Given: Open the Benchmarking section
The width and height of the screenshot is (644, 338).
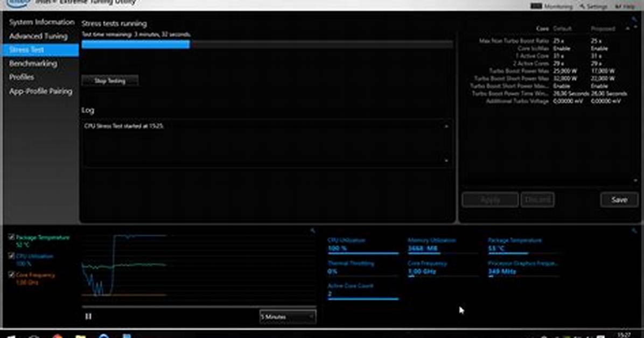Looking at the screenshot, I should click(33, 64).
